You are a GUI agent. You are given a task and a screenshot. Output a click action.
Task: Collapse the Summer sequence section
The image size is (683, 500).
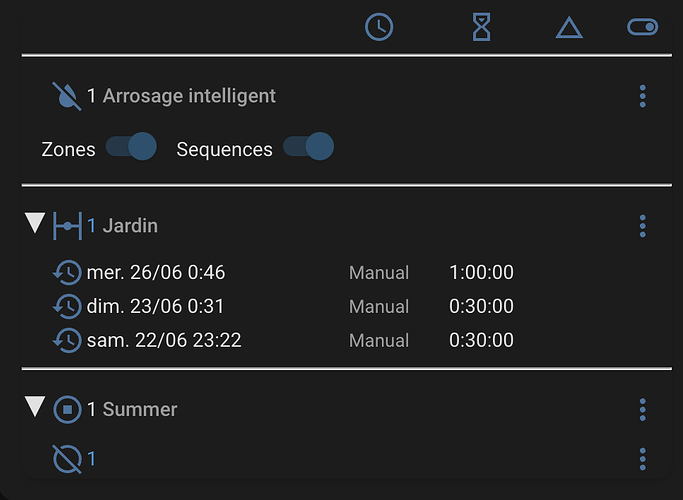35,406
